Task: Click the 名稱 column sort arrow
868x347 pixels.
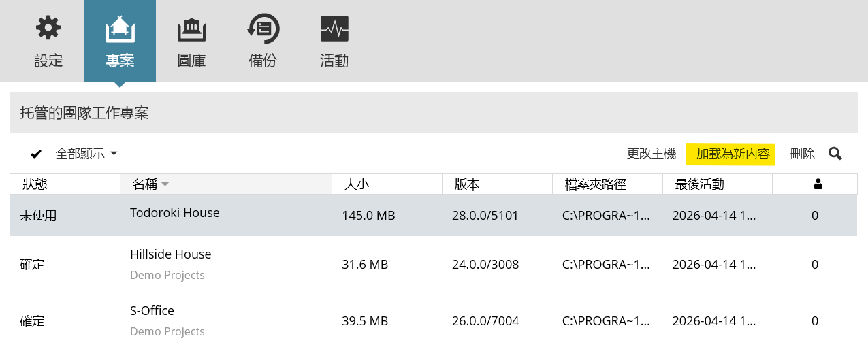Action: (165, 184)
